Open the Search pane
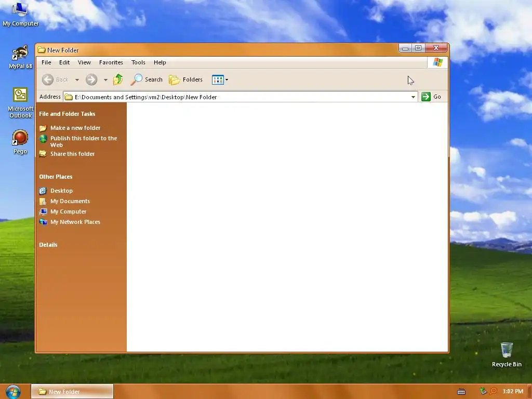This screenshot has height=399, width=532. pos(147,79)
